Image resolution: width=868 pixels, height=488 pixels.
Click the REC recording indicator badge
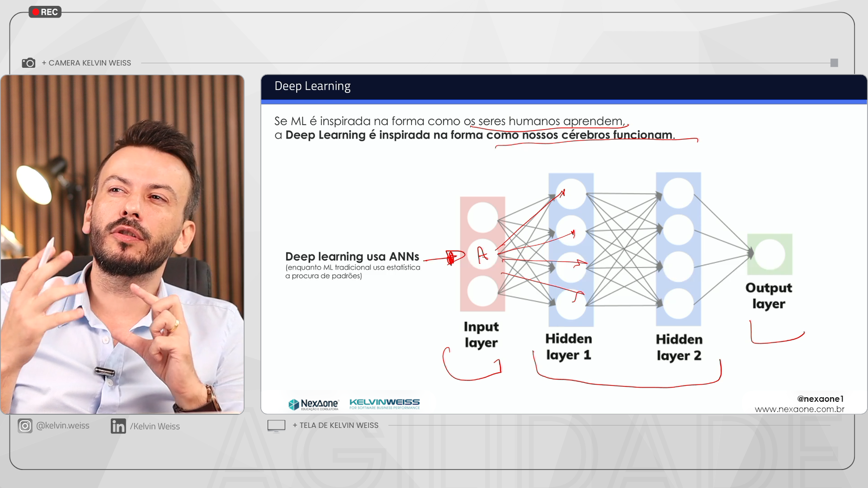[x=45, y=12]
